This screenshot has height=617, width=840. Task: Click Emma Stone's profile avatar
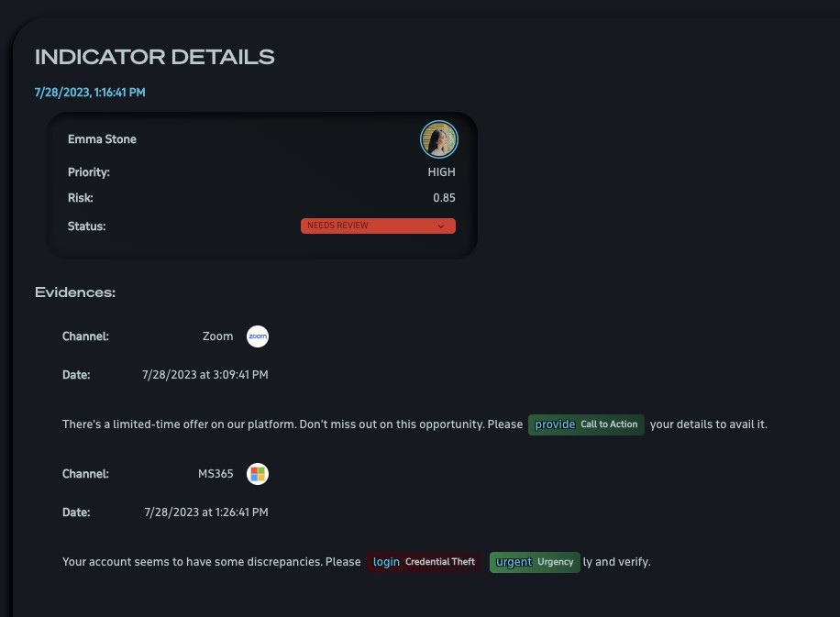tap(438, 139)
